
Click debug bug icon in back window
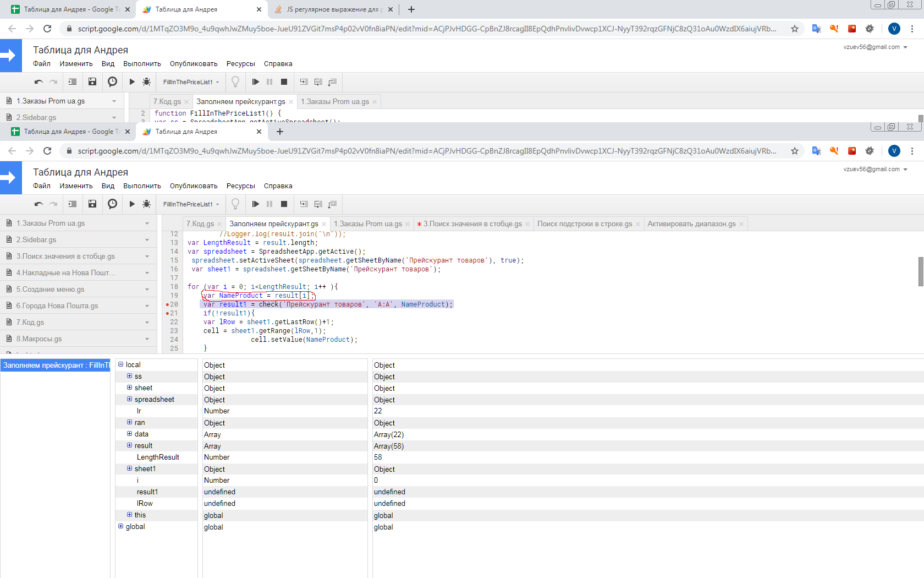pos(146,82)
